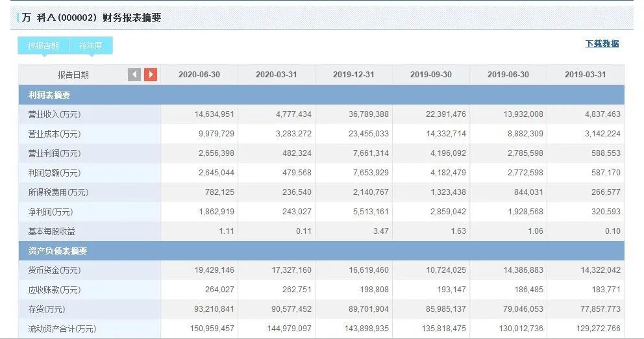Click cash value 10,724,025
644x339 pixels.
(x=445, y=270)
